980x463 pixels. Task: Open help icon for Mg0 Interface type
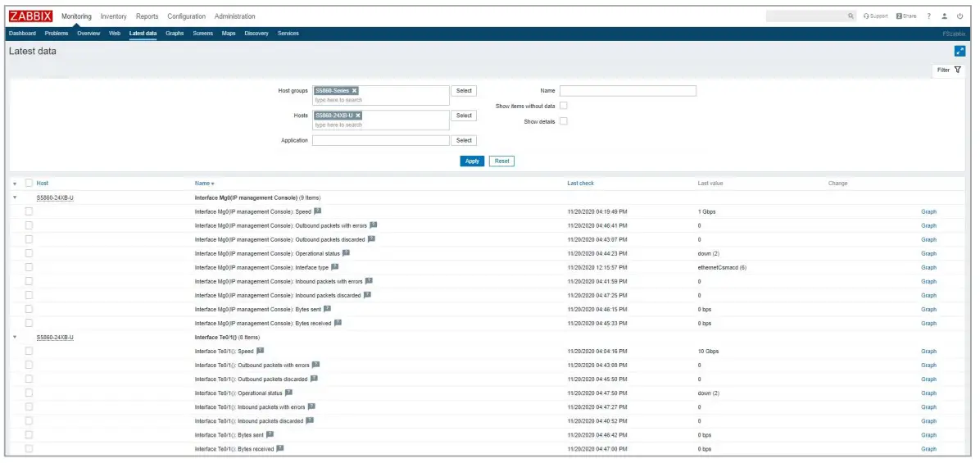[x=335, y=267]
